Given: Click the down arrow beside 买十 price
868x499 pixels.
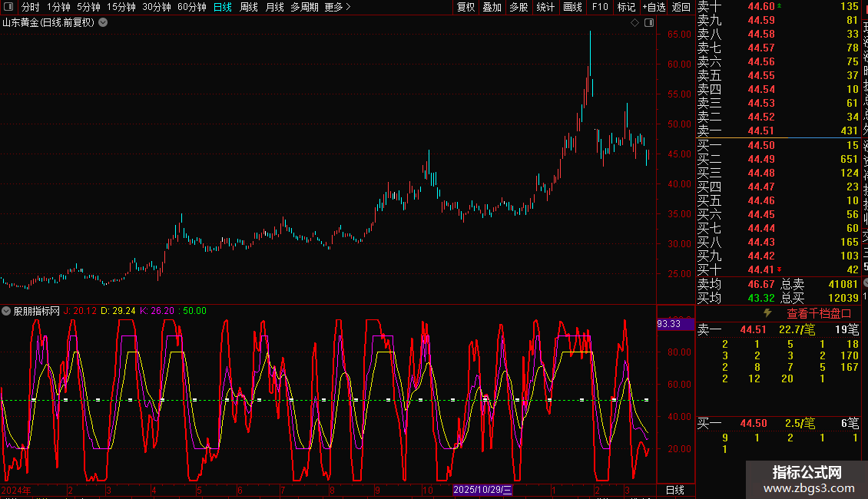Looking at the screenshot, I should 780,269.
